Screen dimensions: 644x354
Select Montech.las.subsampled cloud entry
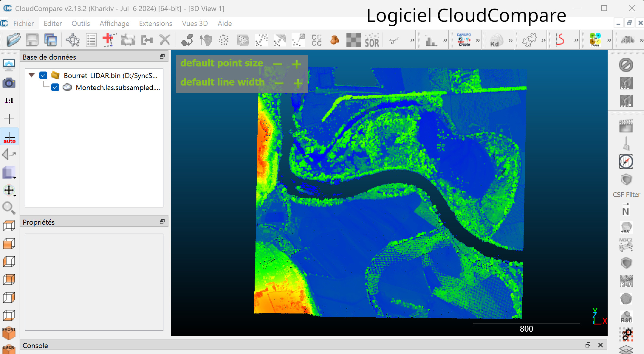(118, 88)
